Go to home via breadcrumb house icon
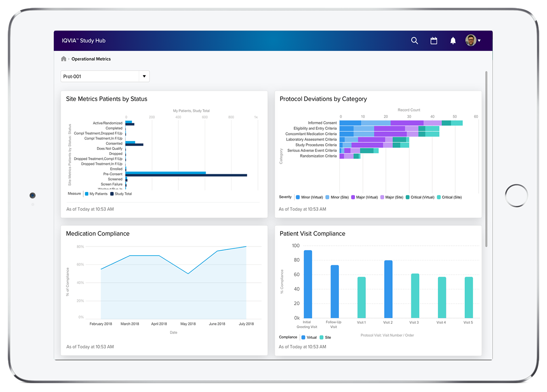Image resolution: width=547 pixels, height=392 pixels. pyautogui.click(x=63, y=59)
